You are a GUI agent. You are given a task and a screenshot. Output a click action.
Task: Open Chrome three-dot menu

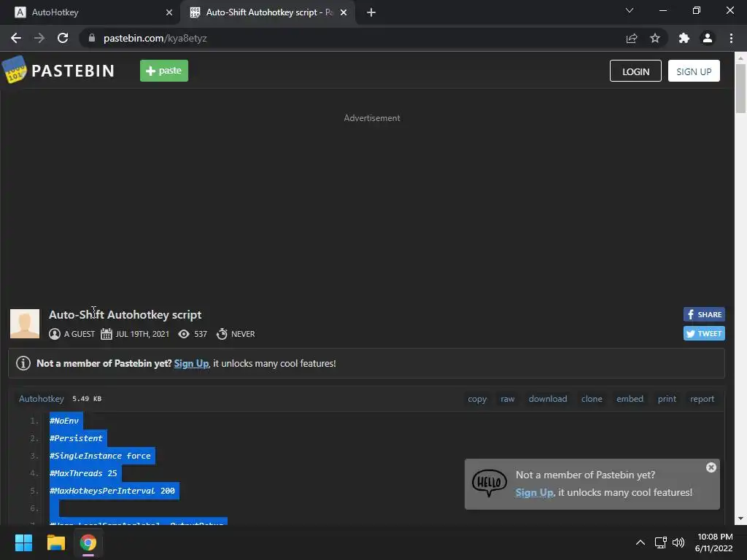click(x=731, y=38)
